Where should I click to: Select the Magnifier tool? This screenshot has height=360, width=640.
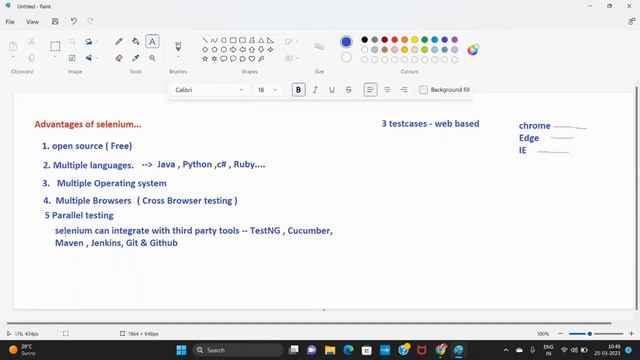152,58
